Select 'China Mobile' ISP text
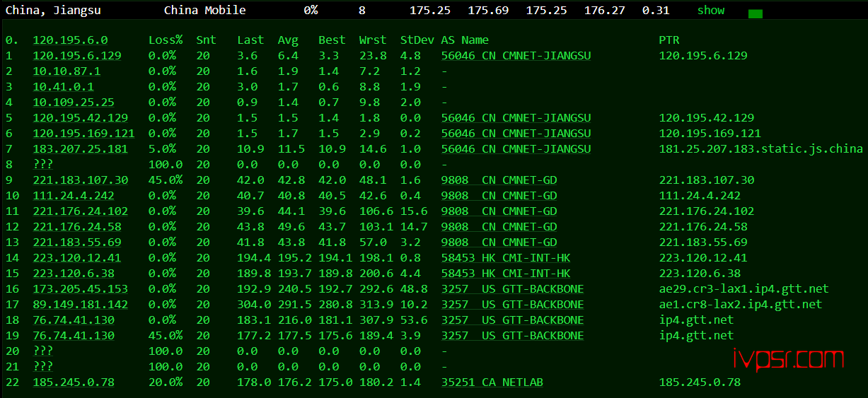The width and height of the screenshot is (868, 398). (205, 11)
